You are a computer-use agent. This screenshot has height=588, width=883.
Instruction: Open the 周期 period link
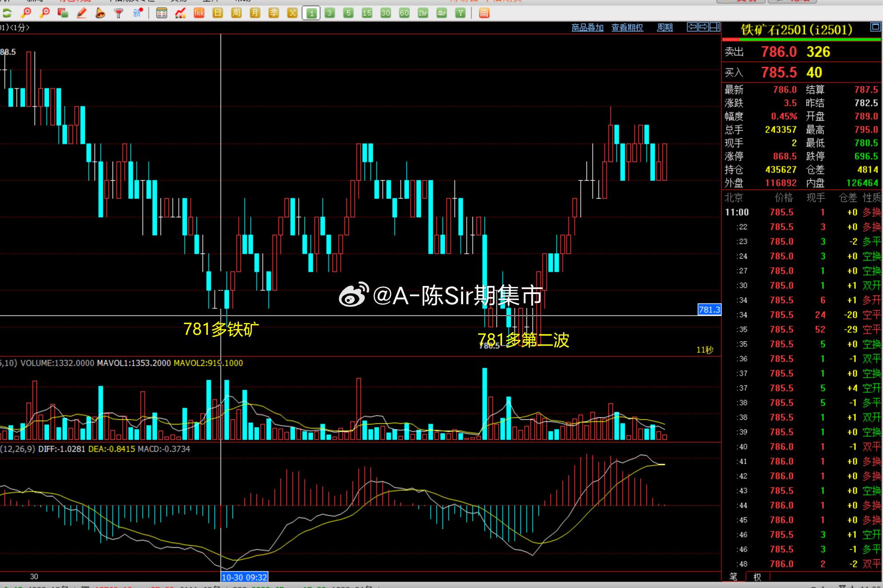[665, 28]
